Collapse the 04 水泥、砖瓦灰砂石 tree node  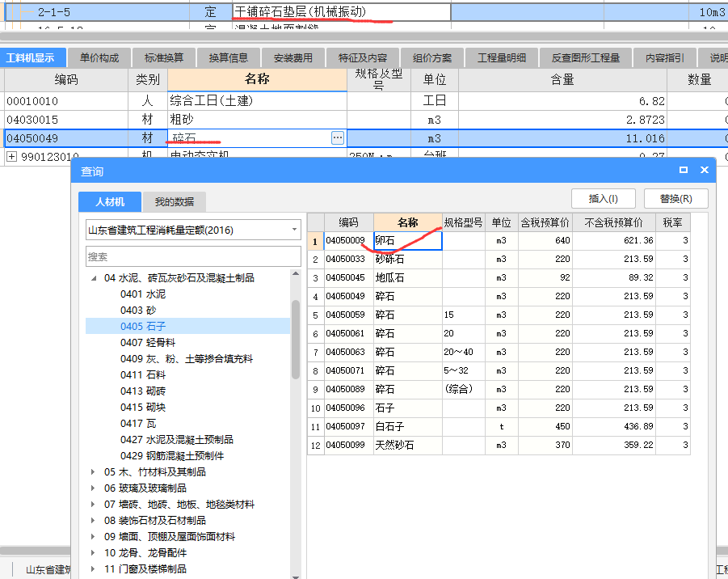(x=94, y=278)
